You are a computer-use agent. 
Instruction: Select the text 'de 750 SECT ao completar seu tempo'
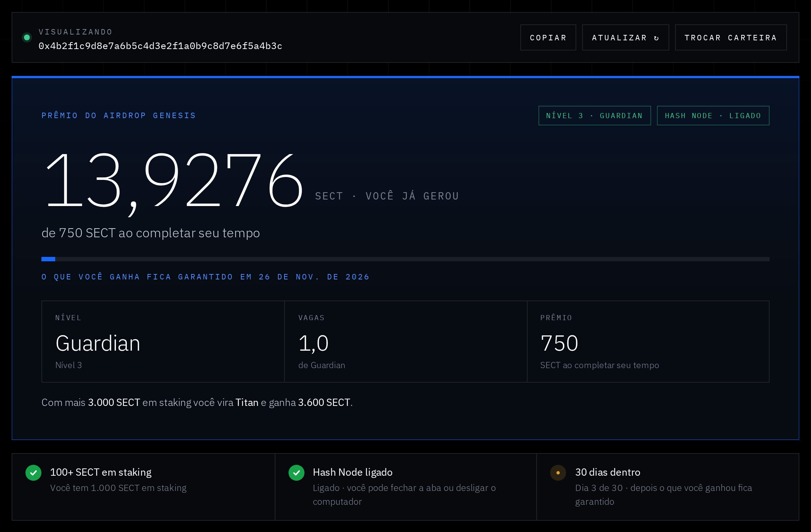pyautogui.click(x=150, y=233)
